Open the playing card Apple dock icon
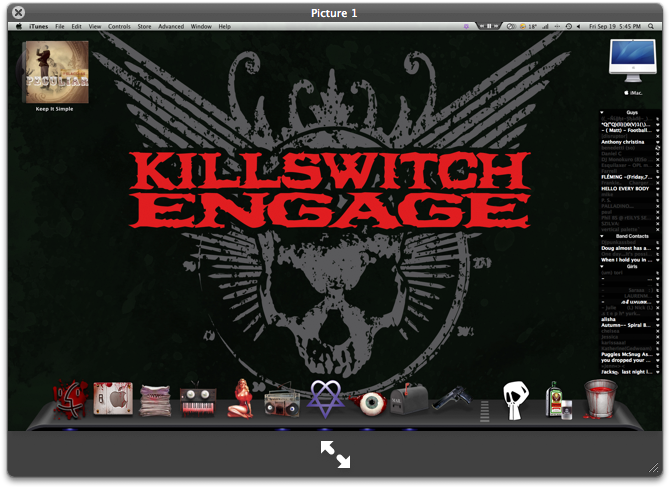The width and height of the screenshot is (670, 488). click(x=113, y=398)
